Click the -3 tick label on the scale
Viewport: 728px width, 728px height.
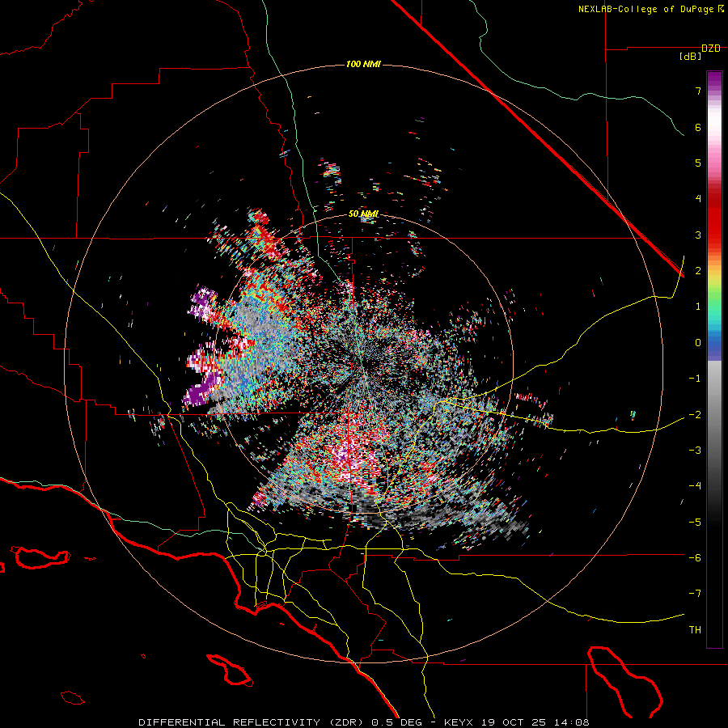695,451
